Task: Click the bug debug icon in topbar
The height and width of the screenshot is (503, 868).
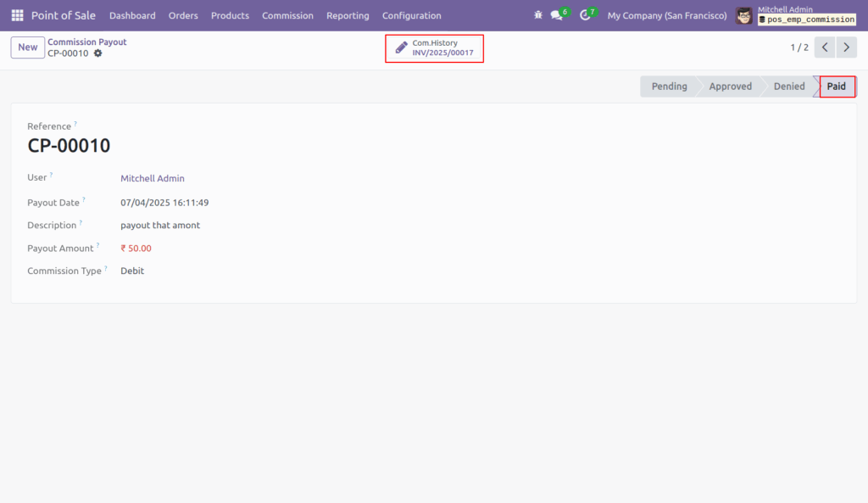Action: click(x=537, y=14)
